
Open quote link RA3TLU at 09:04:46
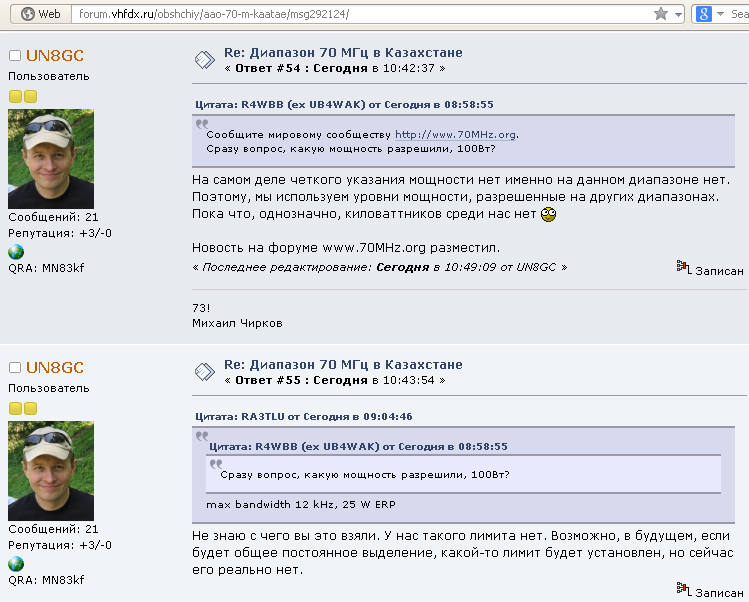pyautogui.click(x=304, y=417)
